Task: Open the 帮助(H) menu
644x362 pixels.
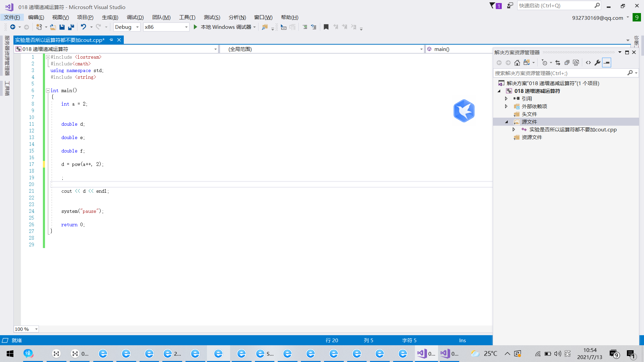Action: [289, 17]
